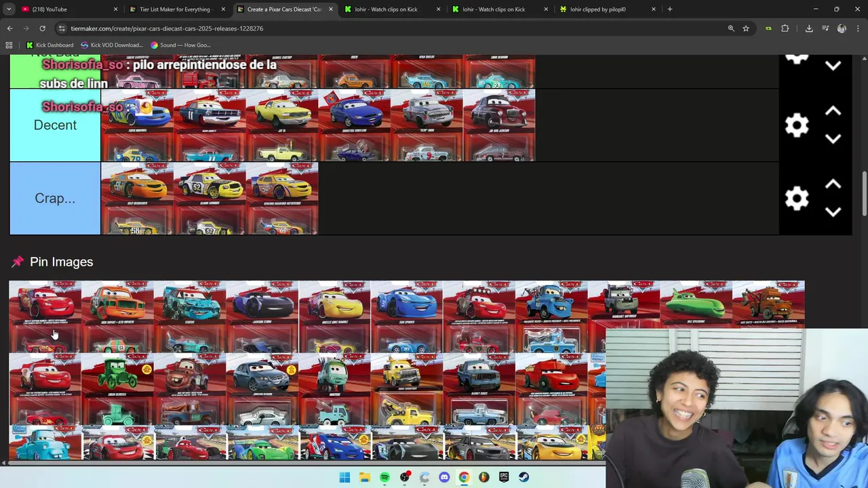The image size is (868, 488).
Task: Open the page zoom magnifier icon
Action: 731,28
